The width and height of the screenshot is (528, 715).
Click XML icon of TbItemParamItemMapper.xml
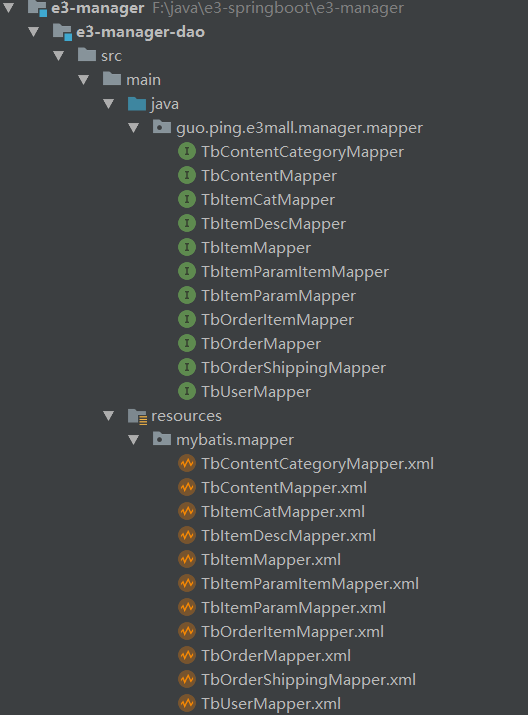(x=187, y=583)
